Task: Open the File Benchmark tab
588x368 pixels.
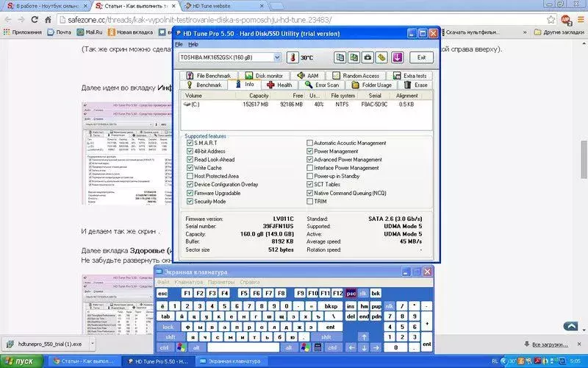Action: click(x=209, y=76)
